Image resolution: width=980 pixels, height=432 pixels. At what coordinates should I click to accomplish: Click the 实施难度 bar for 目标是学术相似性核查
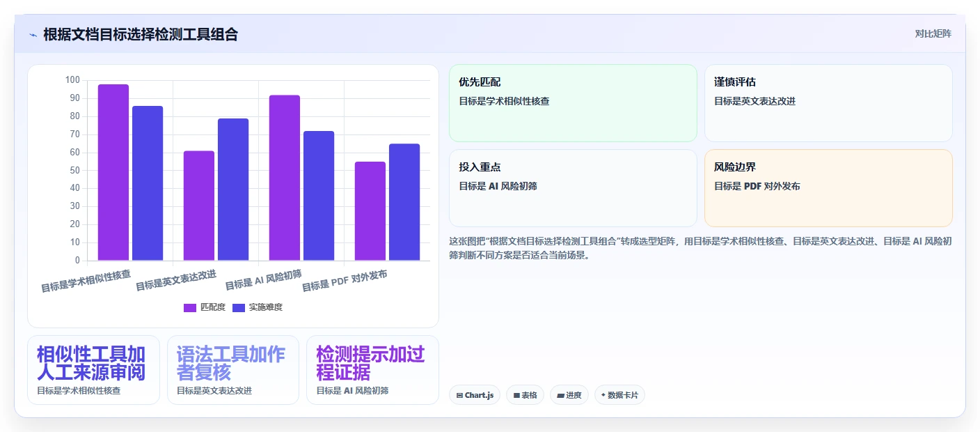click(x=148, y=183)
